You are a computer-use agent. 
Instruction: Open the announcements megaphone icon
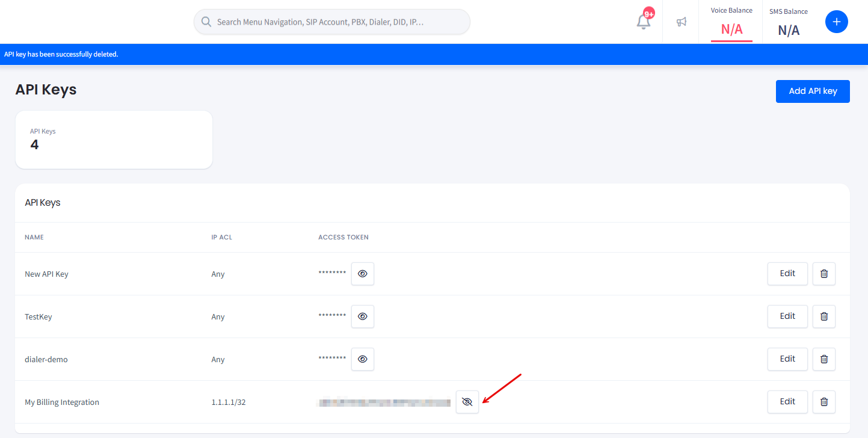click(681, 22)
